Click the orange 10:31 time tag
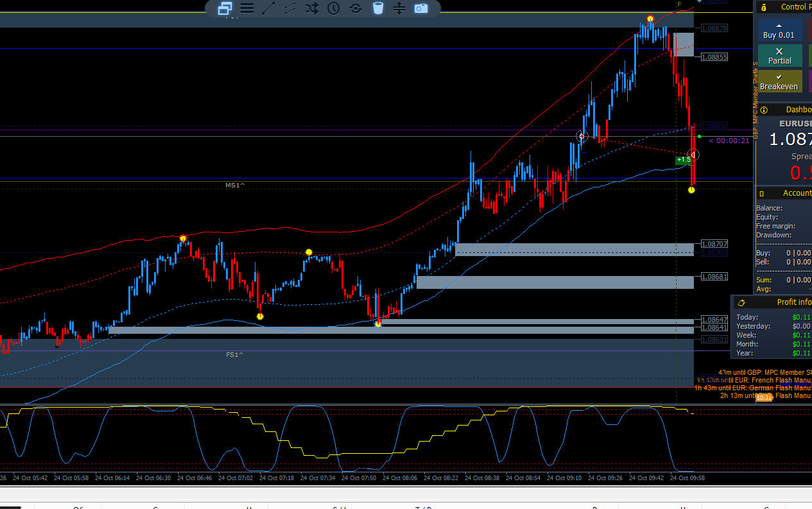 [x=764, y=398]
